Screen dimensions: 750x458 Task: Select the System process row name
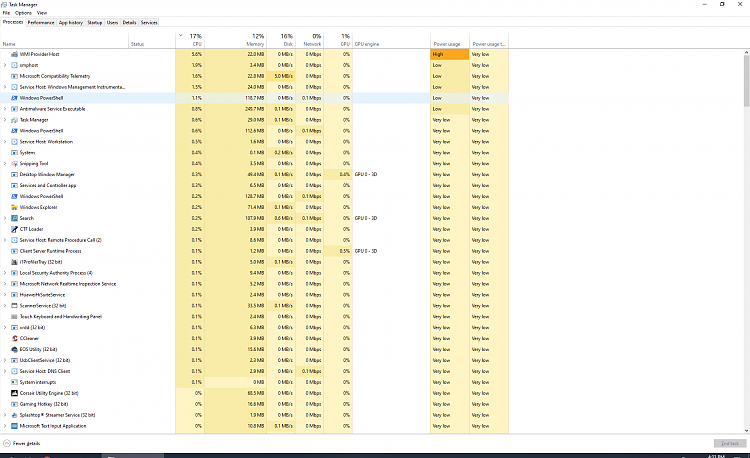click(x=27, y=153)
